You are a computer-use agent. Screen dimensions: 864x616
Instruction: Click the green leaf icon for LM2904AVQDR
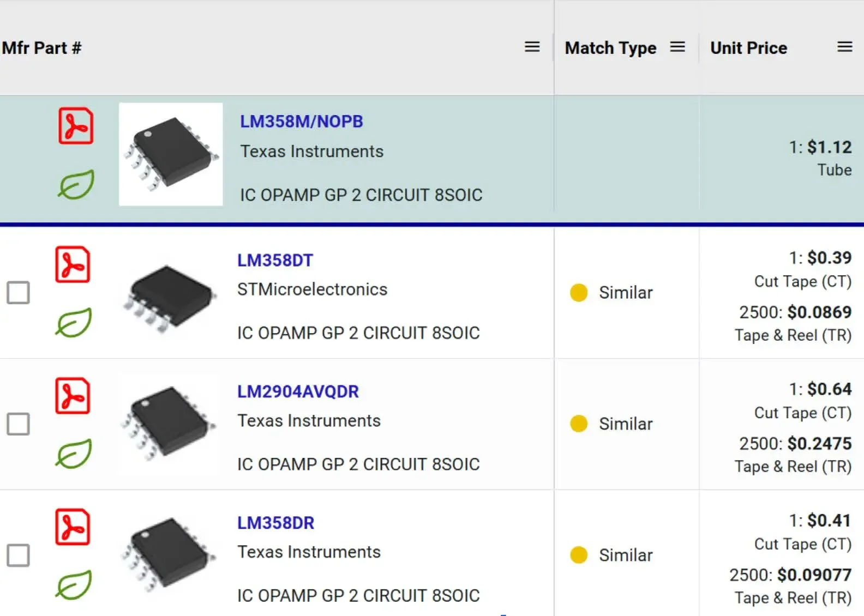tap(73, 454)
